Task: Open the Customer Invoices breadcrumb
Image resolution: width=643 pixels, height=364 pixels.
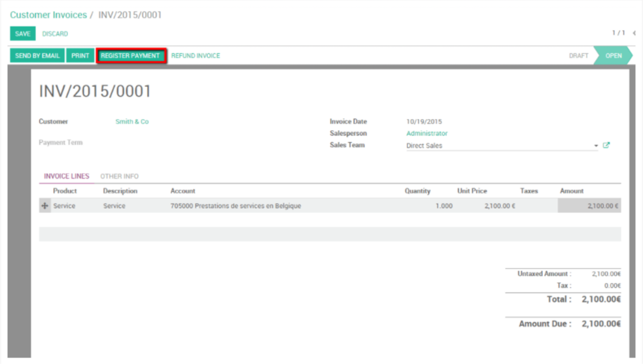Action: pyautogui.click(x=48, y=14)
